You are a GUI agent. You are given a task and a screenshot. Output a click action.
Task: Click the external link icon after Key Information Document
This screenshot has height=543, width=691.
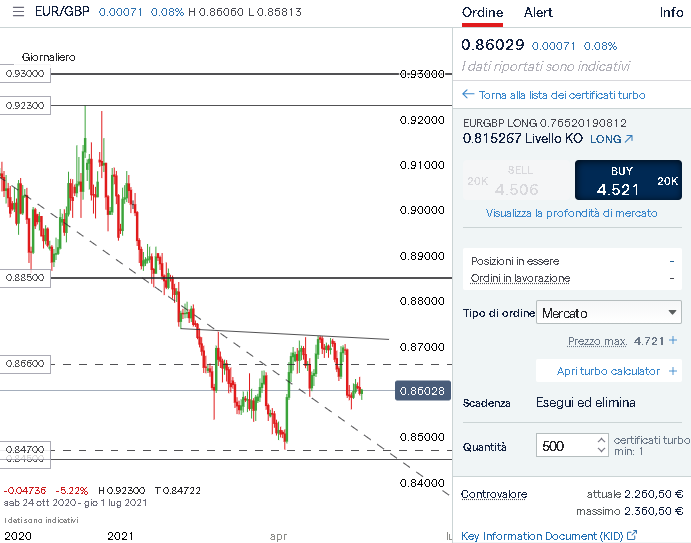[x=631, y=536]
